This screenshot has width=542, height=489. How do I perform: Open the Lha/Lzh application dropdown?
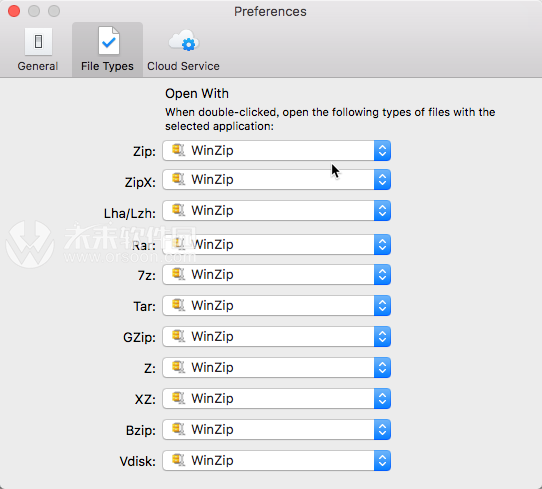(277, 210)
